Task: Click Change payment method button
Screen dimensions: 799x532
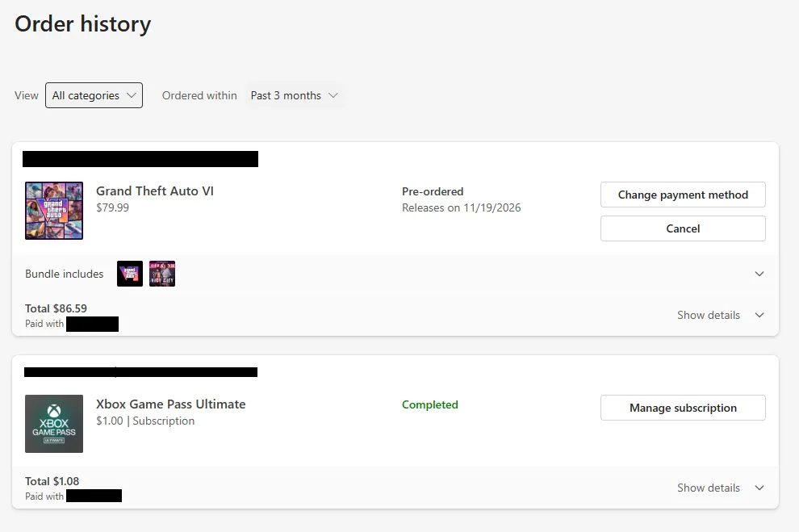Action: pyautogui.click(x=683, y=195)
